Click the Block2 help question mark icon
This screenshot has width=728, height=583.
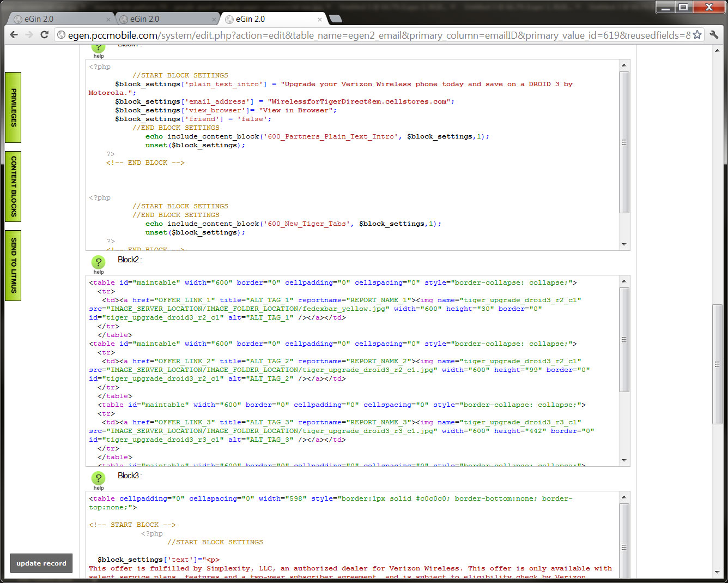[x=98, y=262]
